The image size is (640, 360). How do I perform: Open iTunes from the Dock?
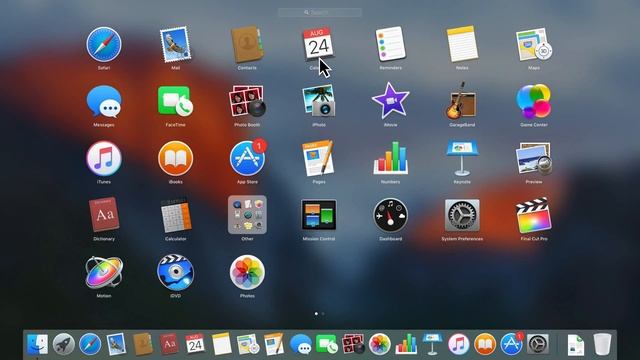(458, 344)
